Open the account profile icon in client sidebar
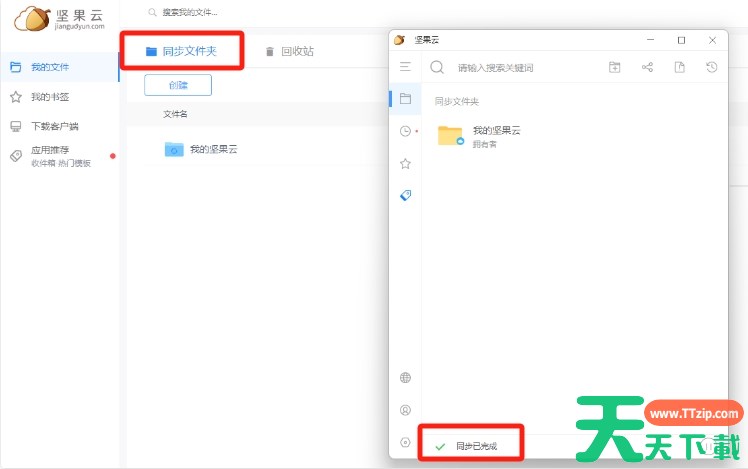 point(405,410)
